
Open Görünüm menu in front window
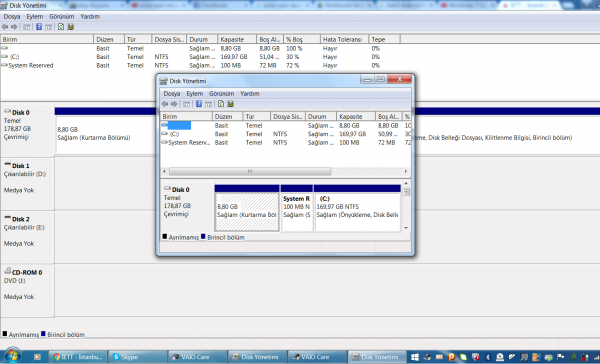click(x=221, y=93)
